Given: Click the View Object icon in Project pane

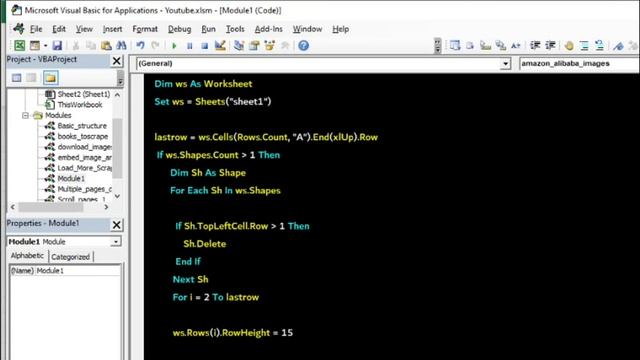Looking at the screenshot, I should tap(31, 78).
